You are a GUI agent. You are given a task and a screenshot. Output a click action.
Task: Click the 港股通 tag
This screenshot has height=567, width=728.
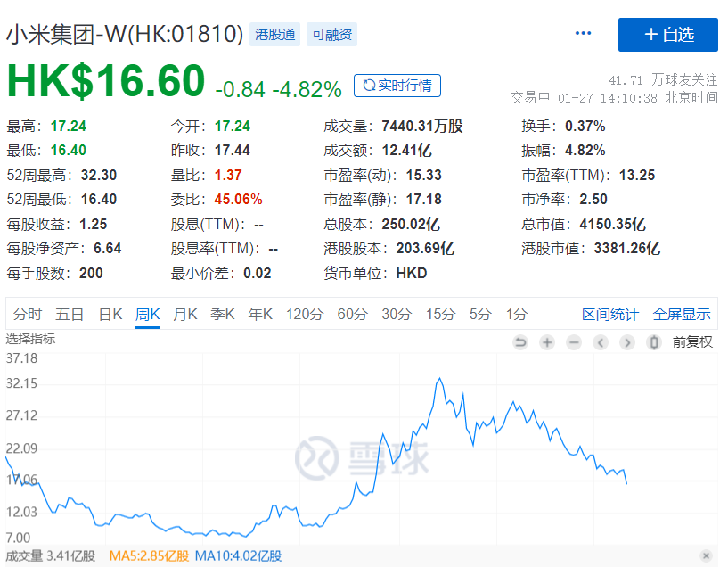pyautogui.click(x=274, y=35)
